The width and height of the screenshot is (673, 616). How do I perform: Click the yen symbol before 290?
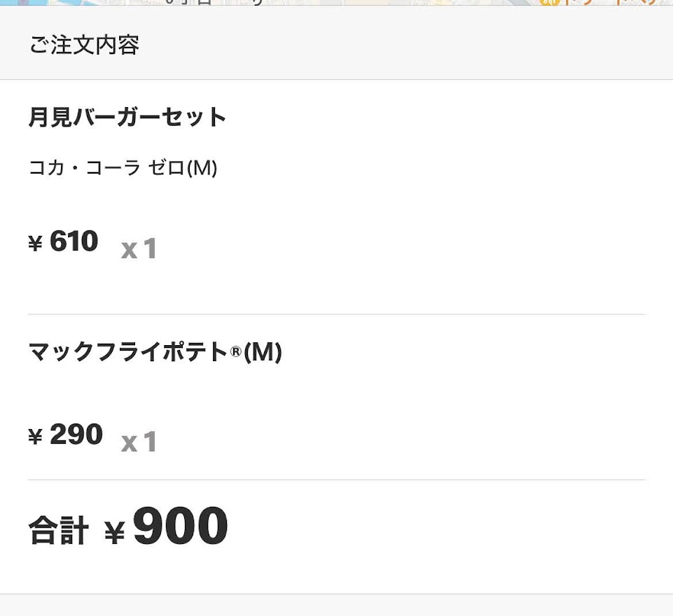point(36,437)
